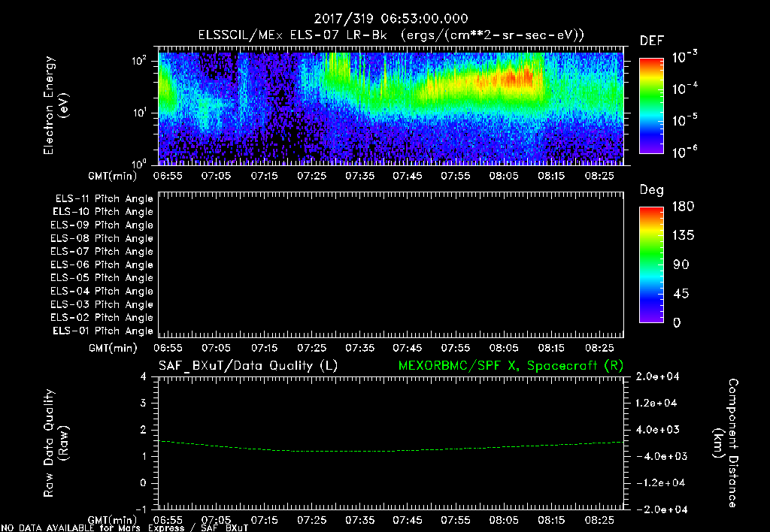This screenshot has height=532, width=770.
Task: Click the 10^2 electron energy tick label
Action: pyautogui.click(x=139, y=61)
